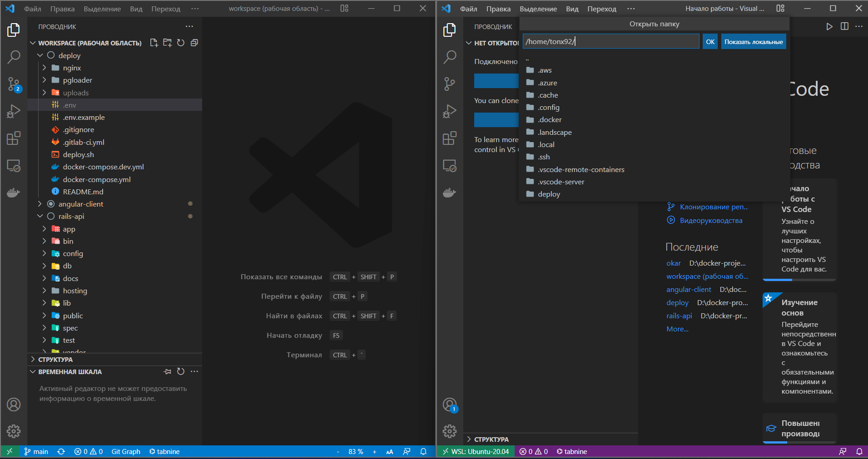This screenshot has width=868, height=459.
Task: Open Docker view in right window
Action: coord(450,192)
